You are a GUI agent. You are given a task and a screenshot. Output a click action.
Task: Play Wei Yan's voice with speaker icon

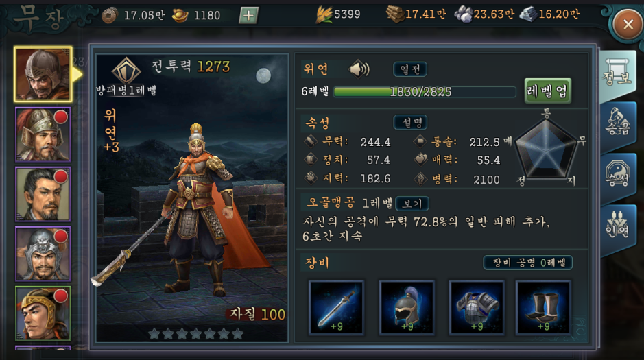(x=359, y=69)
